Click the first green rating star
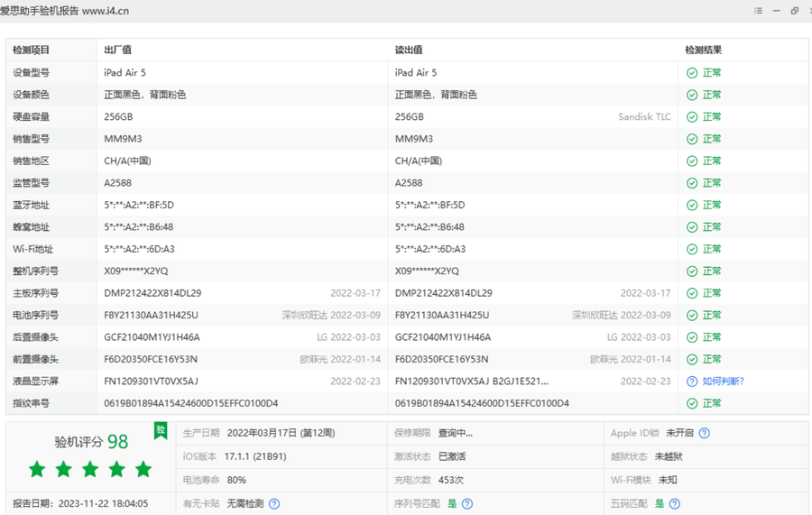The height and width of the screenshot is (515, 812). (x=37, y=469)
